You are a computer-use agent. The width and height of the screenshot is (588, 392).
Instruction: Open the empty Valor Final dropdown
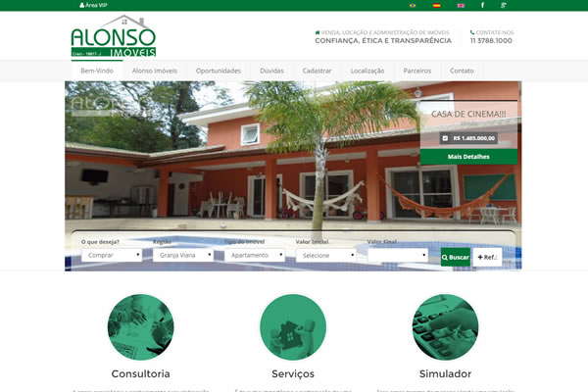pyautogui.click(x=398, y=255)
